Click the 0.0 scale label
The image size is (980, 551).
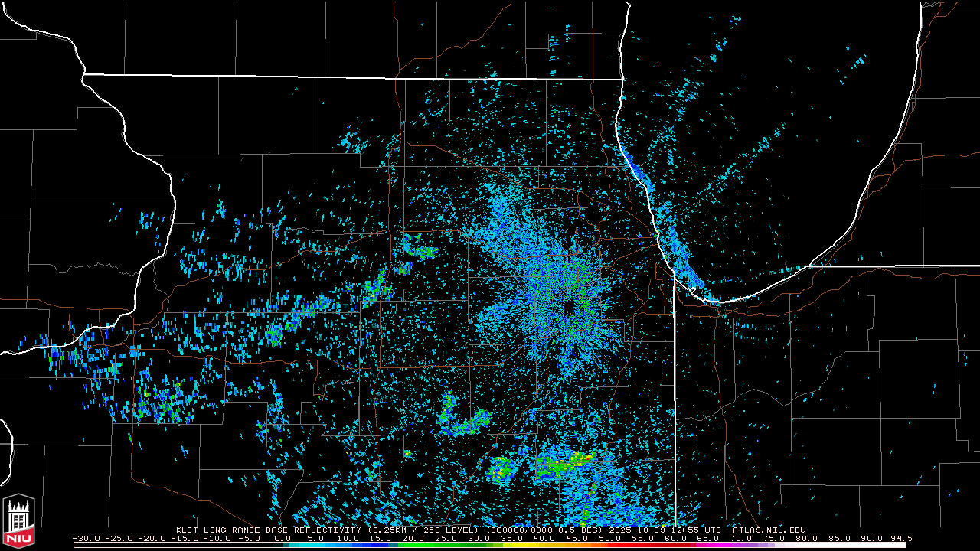pos(283,538)
